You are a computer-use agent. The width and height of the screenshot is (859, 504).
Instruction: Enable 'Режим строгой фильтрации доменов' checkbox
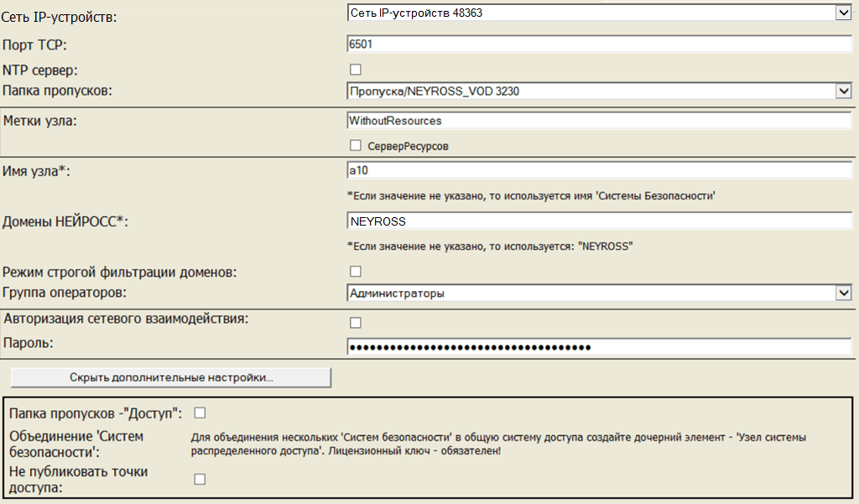[x=356, y=272]
